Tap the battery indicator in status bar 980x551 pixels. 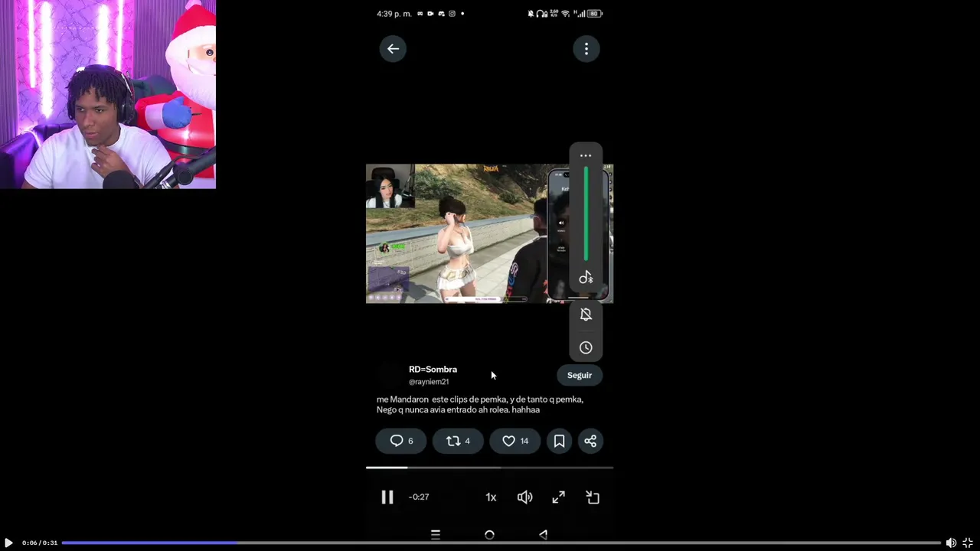[594, 14]
